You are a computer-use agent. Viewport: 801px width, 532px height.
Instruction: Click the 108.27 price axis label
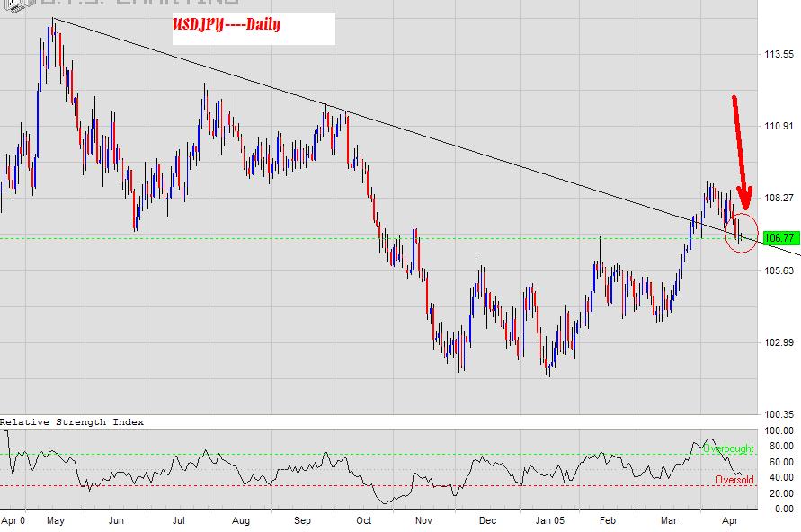click(x=779, y=198)
